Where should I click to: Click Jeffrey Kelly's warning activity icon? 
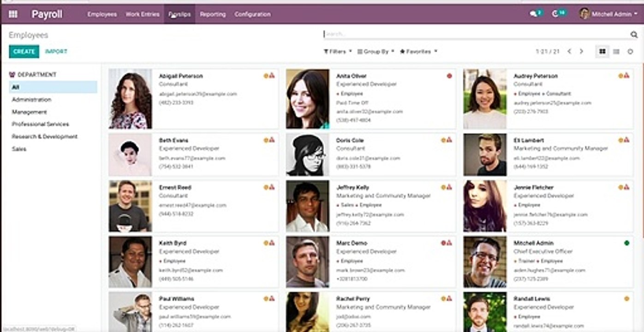[449, 187]
